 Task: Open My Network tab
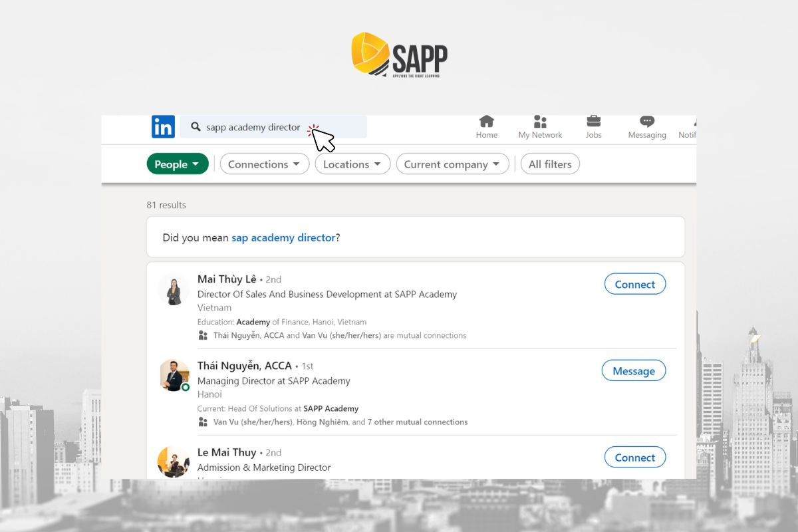pyautogui.click(x=540, y=127)
